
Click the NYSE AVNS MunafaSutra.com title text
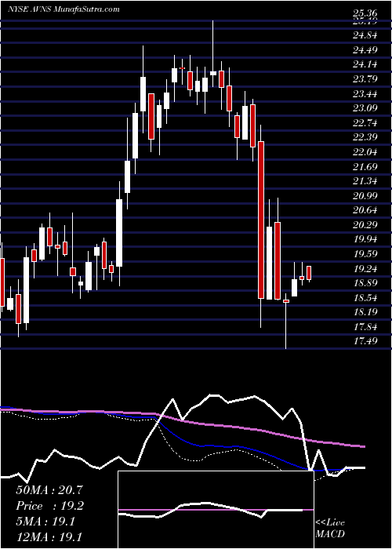(x=64, y=9)
